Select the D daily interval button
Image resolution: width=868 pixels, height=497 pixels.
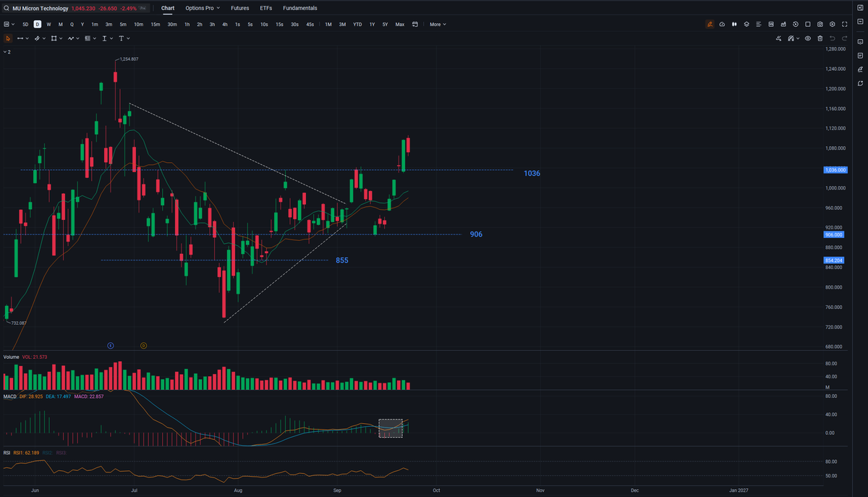(38, 24)
